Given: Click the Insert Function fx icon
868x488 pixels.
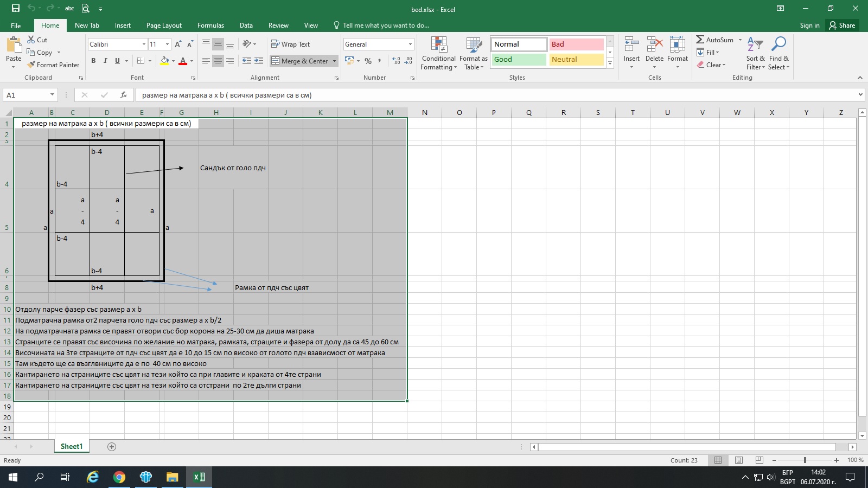Looking at the screenshot, I should 124,95.
